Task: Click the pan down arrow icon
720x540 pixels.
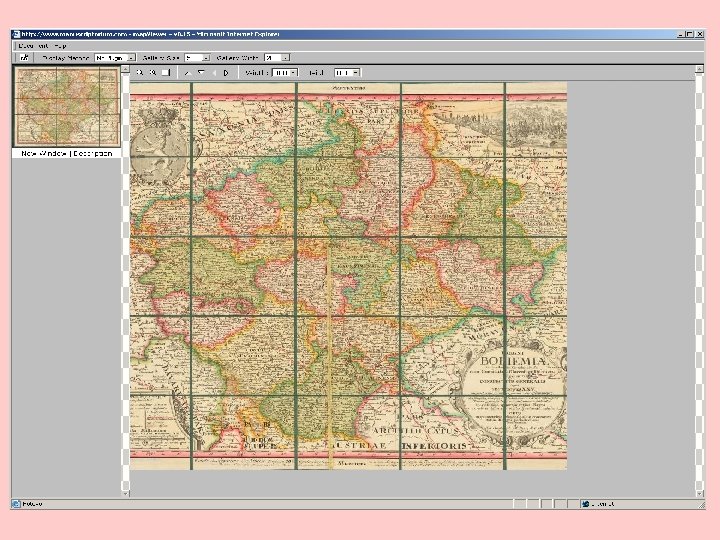Action: point(201,73)
